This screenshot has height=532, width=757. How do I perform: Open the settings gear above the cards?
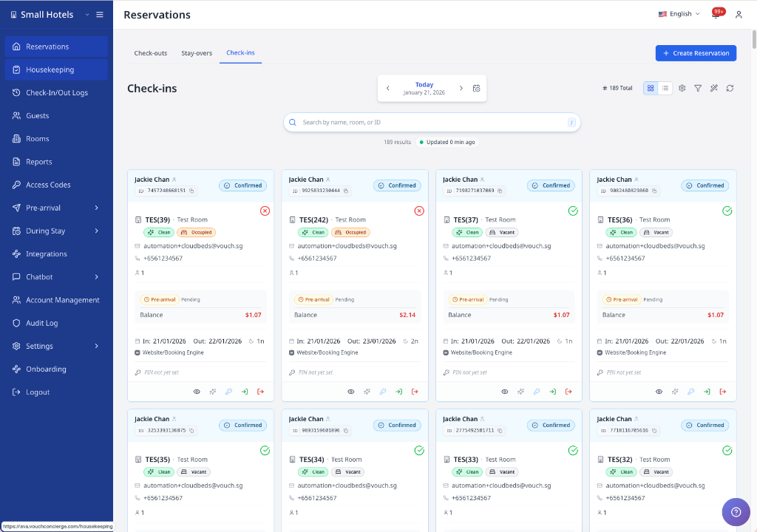[x=682, y=88]
